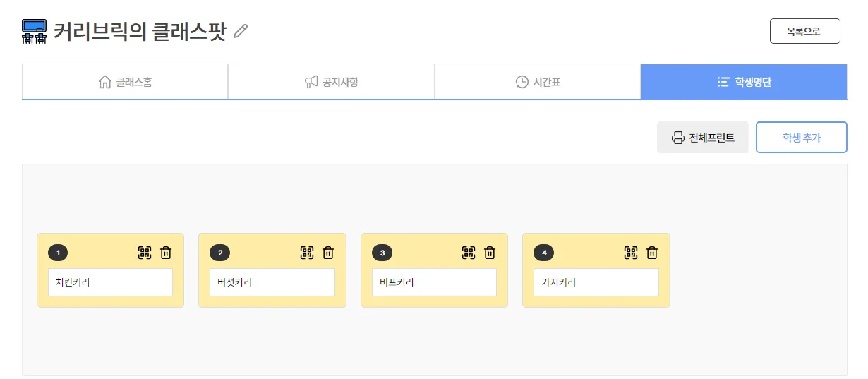Click the 전체프린트 print button

pos(702,138)
